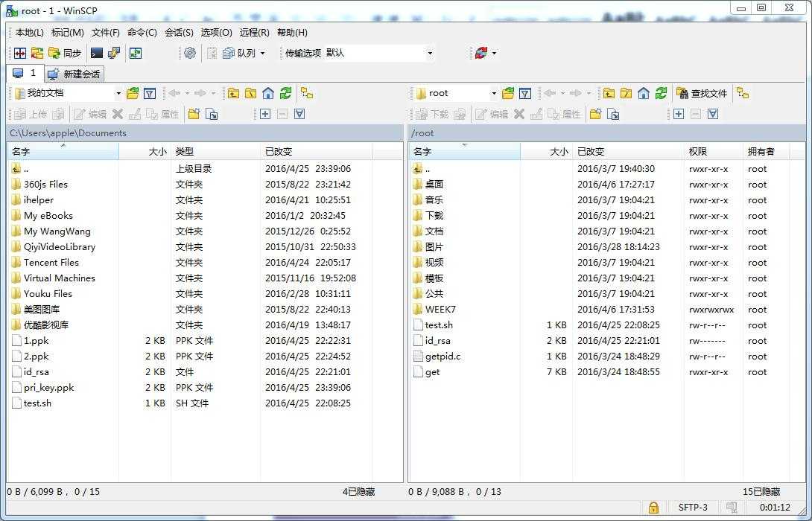Expand the 我的文档 local drive dropdown

point(118,94)
